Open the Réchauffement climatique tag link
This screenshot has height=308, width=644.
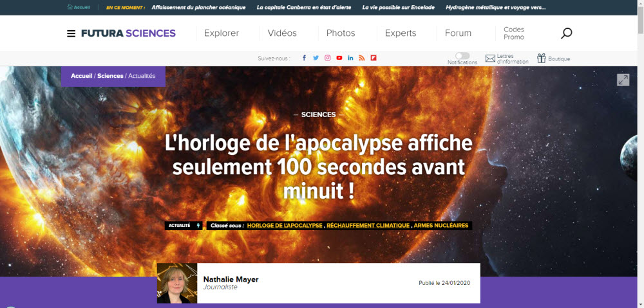tap(368, 226)
